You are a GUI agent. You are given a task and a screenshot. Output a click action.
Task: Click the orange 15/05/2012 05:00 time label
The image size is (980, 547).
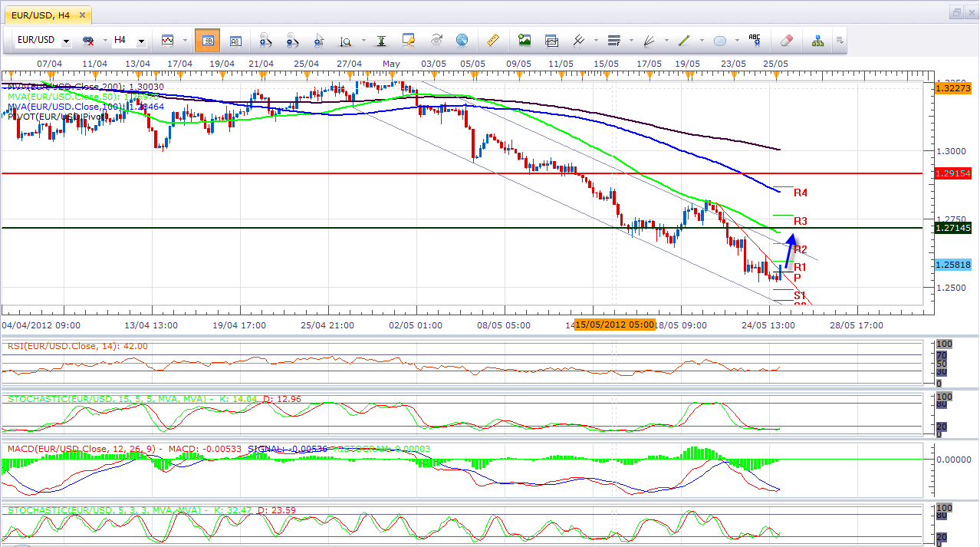[616, 325]
